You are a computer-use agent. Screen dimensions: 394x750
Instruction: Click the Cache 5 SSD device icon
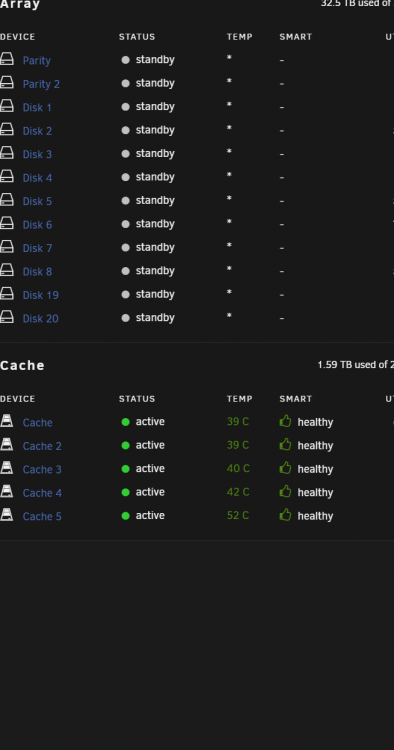pos(7,515)
